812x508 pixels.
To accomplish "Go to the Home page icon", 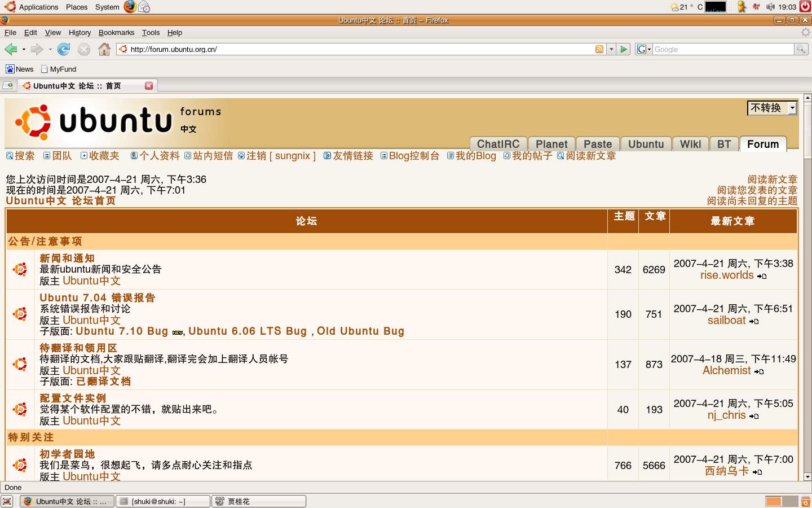I will tap(104, 50).
